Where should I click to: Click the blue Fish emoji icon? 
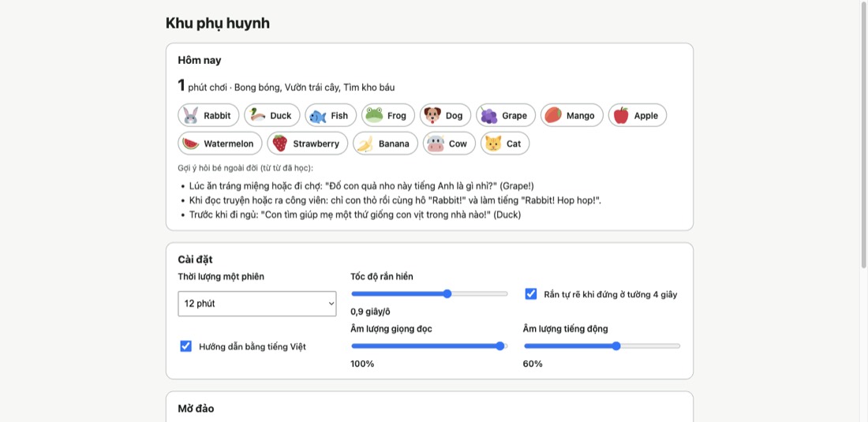click(x=318, y=116)
